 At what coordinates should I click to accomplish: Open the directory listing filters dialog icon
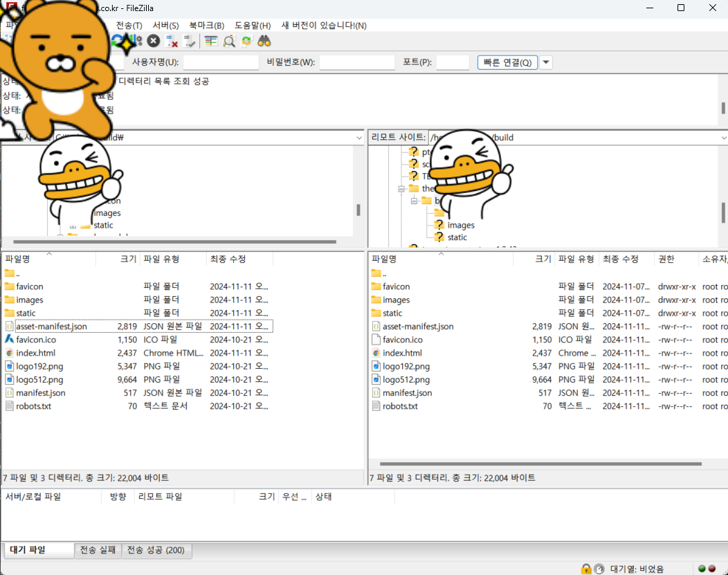point(211,42)
